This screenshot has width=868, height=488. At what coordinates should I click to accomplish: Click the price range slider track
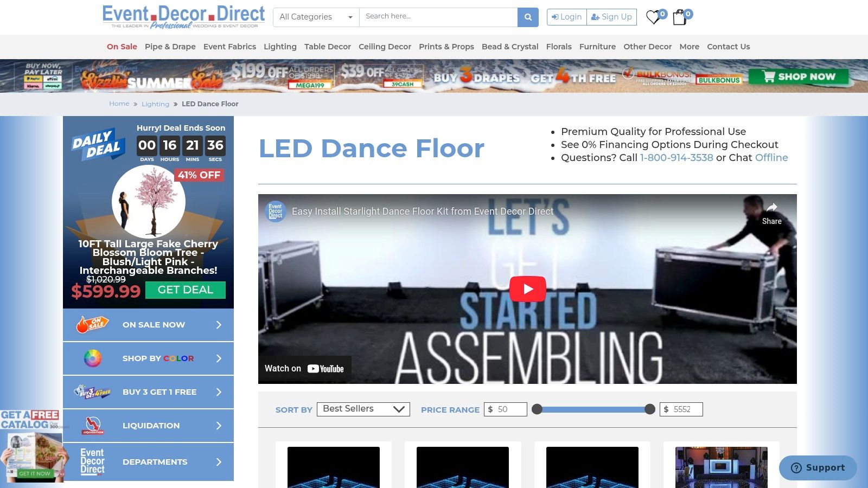[593, 409]
